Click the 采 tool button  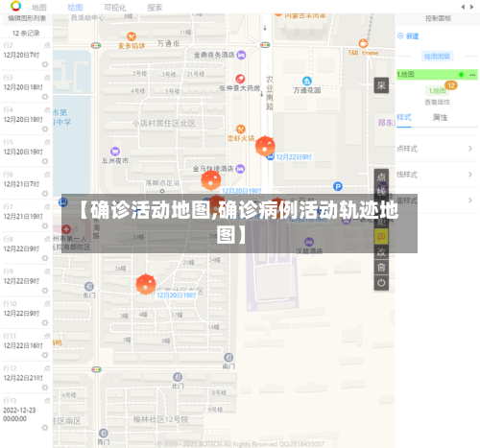click(x=381, y=85)
